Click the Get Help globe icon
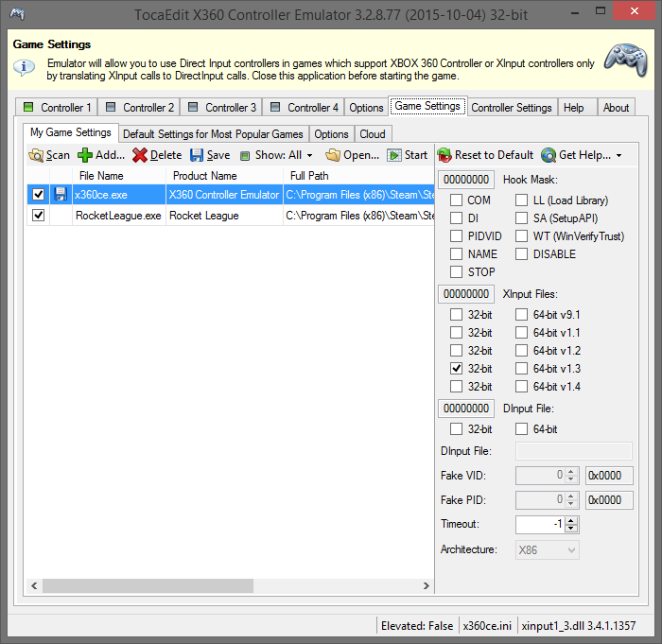This screenshot has height=644, width=662. coord(549,155)
